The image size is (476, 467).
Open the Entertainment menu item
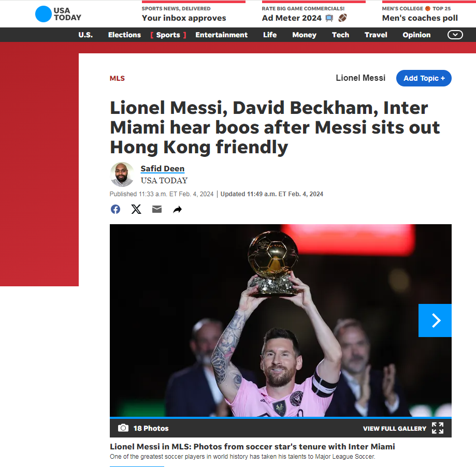tap(221, 35)
